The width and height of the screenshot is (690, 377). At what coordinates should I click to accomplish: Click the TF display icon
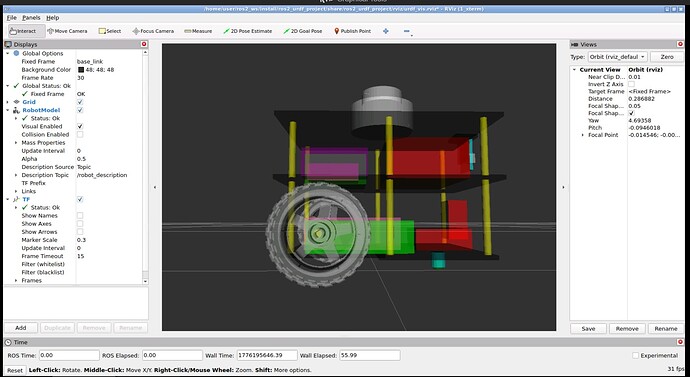[x=16, y=199]
